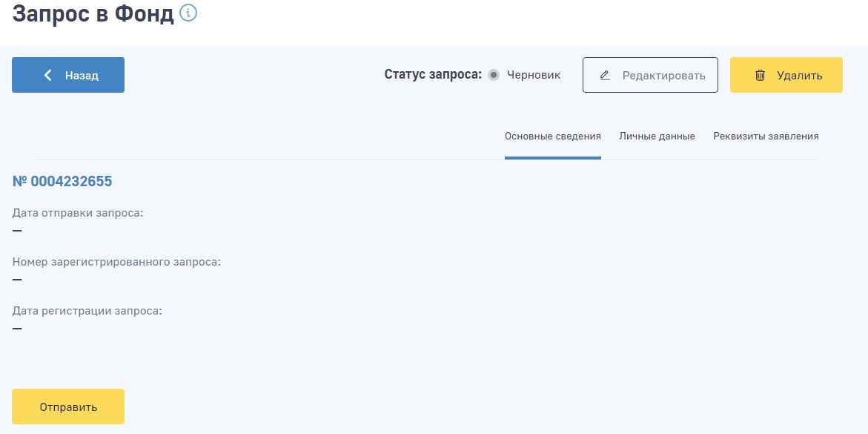Screen dimensions: 868x434
Task: Click request number № 0004232655
Action: click(62, 182)
